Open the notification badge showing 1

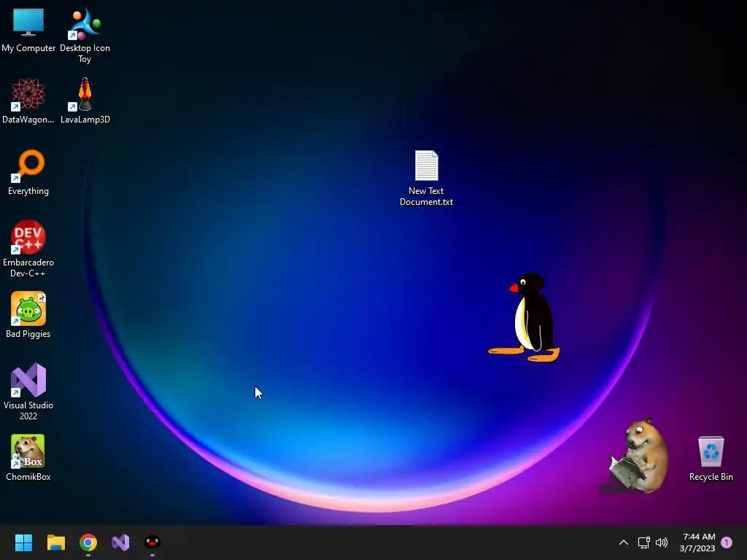tap(727, 542)
